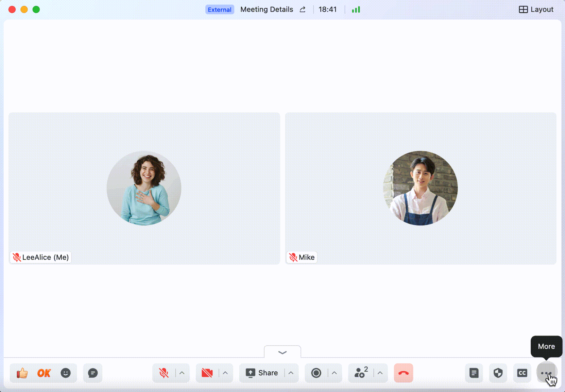Click the Share screen button
The width and height of the screenshot is (565, 392).
click(262, 373)
